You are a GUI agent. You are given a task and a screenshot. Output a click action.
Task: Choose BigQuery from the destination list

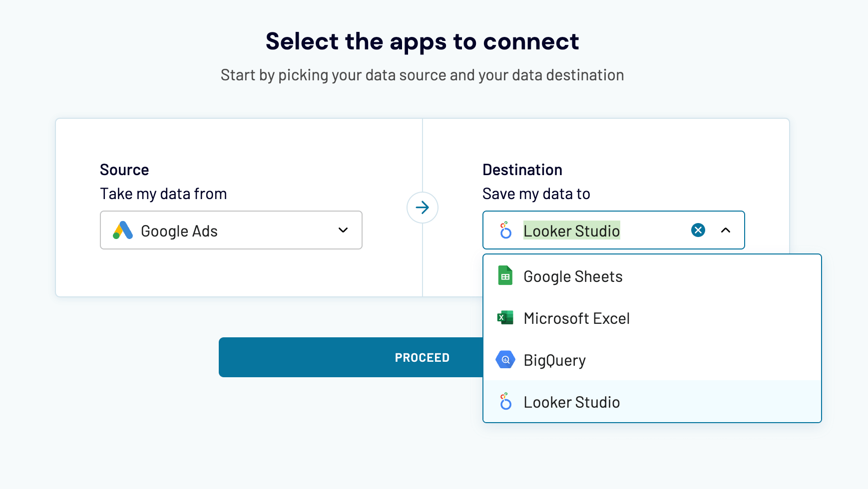pos(554,360)
